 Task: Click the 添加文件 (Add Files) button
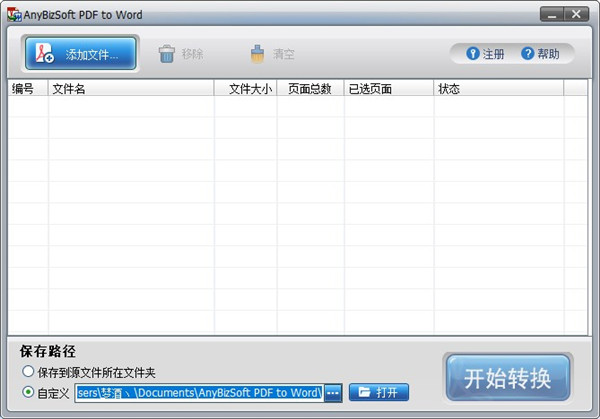pyautogui.click(x=80, y=54)
